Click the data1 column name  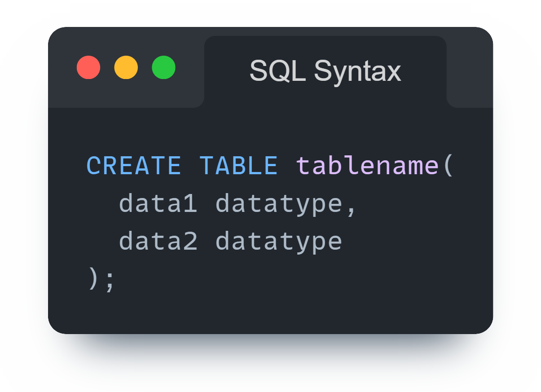coord(158,204)
